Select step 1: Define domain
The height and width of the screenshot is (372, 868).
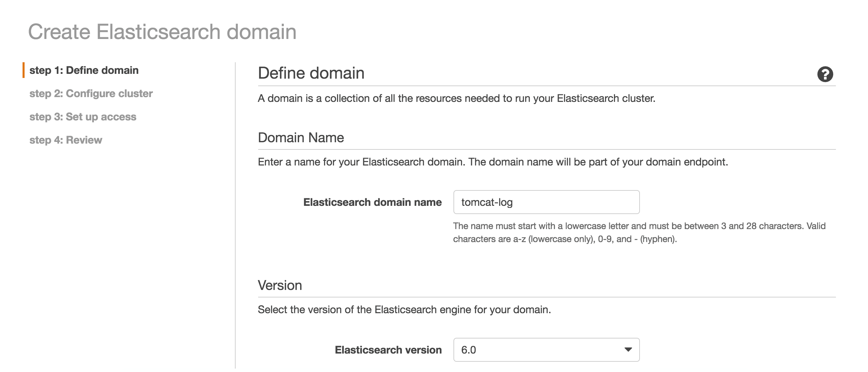click(84, 70)
